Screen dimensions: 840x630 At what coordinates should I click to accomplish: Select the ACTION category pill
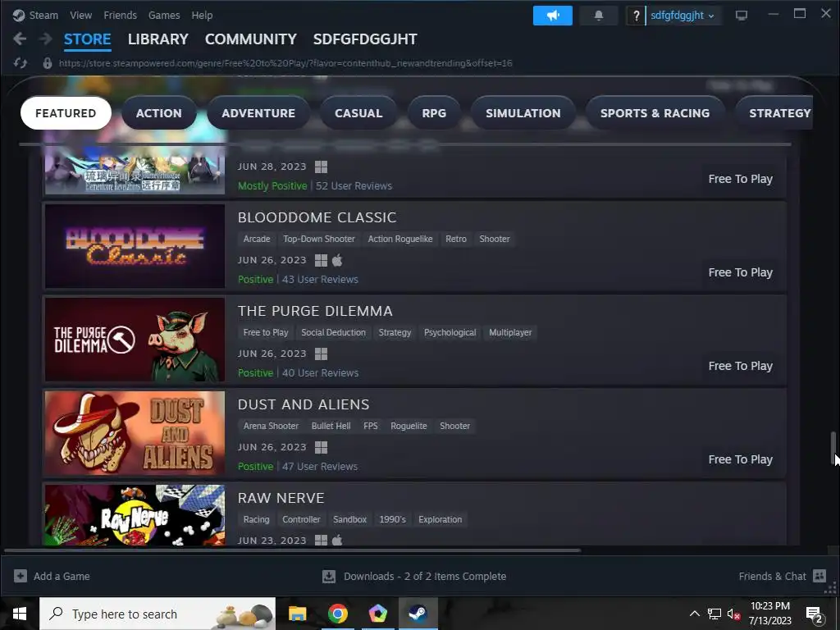(x=159, y=113)
